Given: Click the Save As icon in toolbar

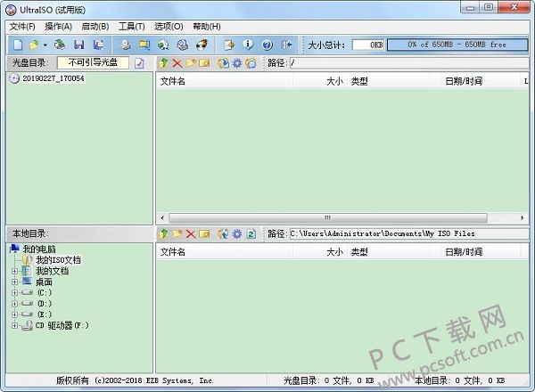Looking at the screenshot, I should click(x=98, y=45).
